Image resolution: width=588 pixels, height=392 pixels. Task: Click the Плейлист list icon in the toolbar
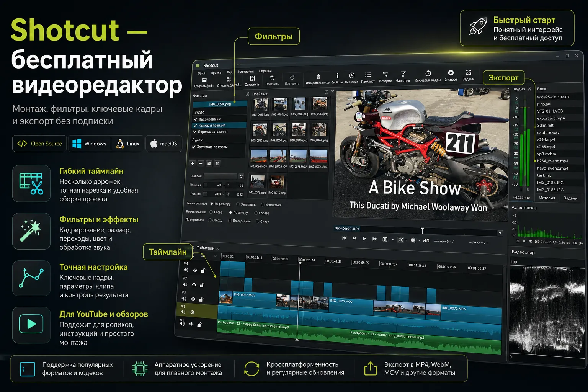coord(368,75)
